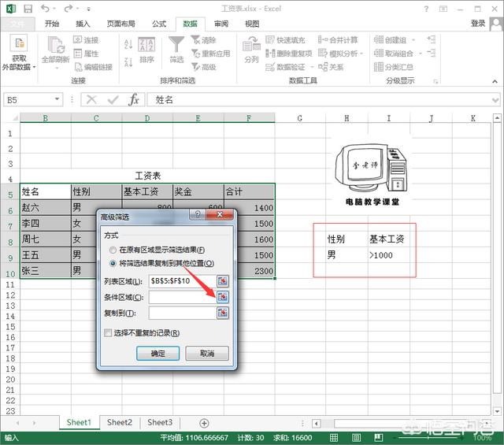Open the Page Layout (页面布局) tab

120,24
